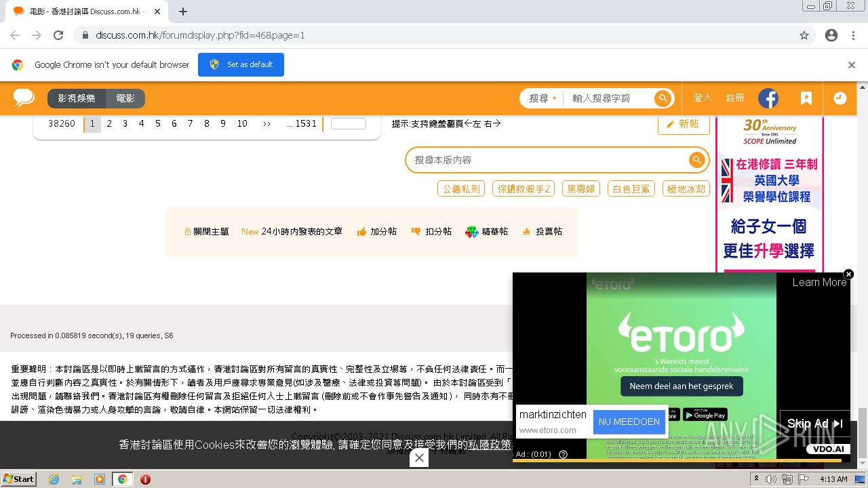Open Internet Explorer from the taskbar
This screenshot has width=868, height=488.
point(54,479)
